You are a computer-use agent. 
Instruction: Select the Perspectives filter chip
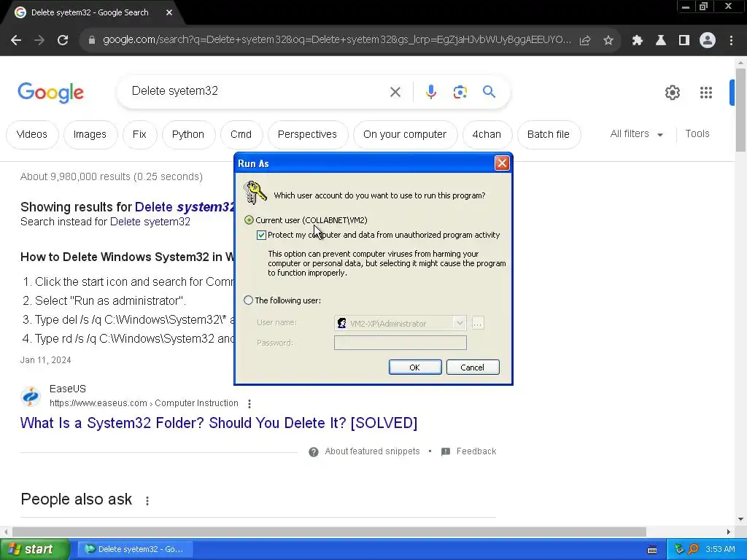307,135
